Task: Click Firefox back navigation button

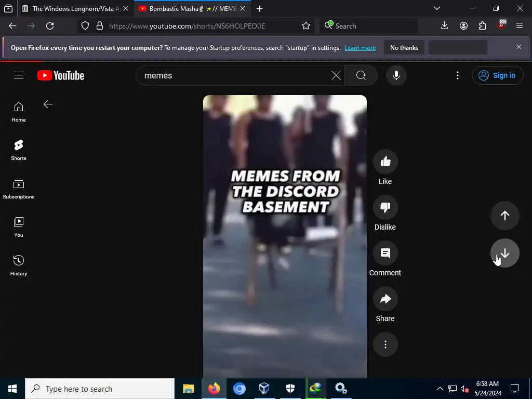Action: point(12,26)
